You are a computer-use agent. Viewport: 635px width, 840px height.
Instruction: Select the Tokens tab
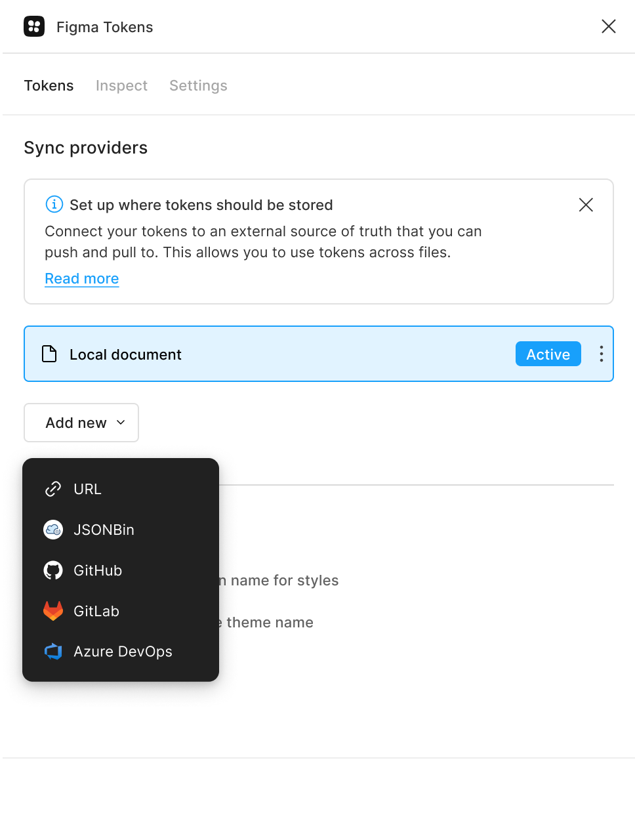(49, 85)
